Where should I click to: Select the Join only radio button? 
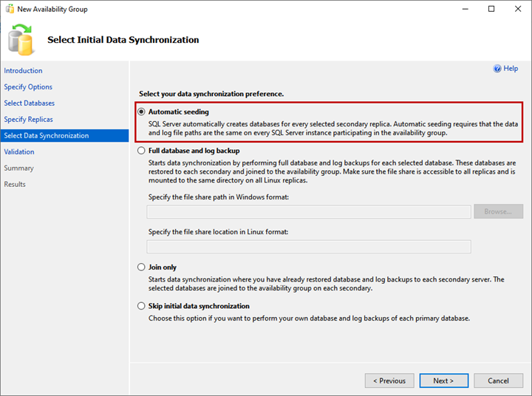pos(141,267)
